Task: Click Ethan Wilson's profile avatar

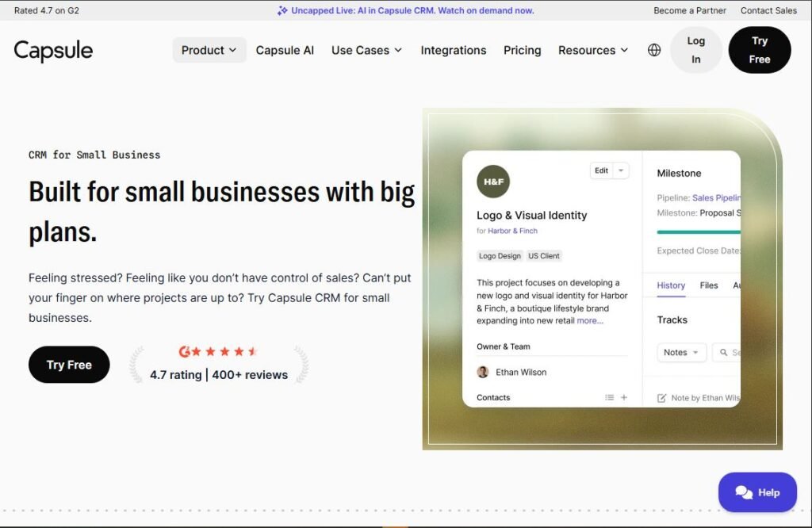Action: (484, 372)
